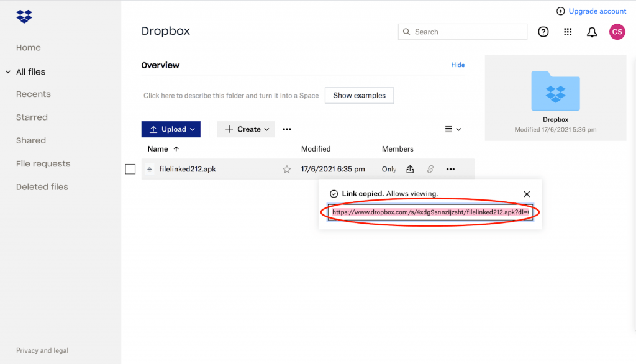Sort by the Name column header
This screenshot has height=364, width=636.
point(157,149)
